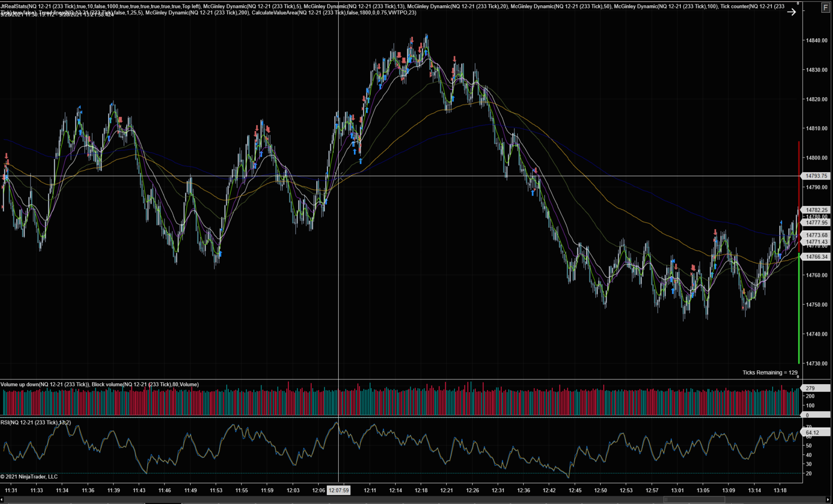Click the white right-arrow icon on the chart
The image size is (833, 504).
(x=791, y=12)
